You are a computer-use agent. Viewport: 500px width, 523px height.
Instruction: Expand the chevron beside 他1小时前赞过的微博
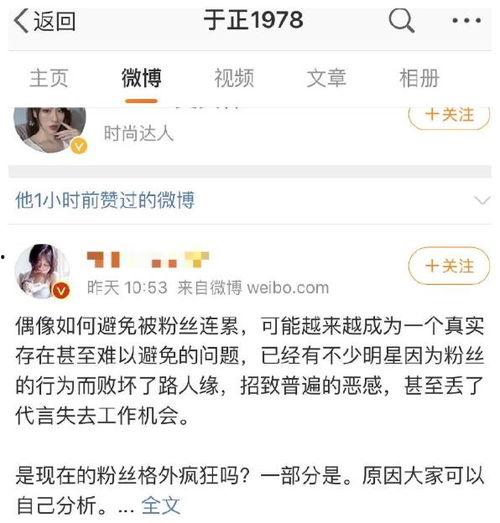tap(482, 201)
